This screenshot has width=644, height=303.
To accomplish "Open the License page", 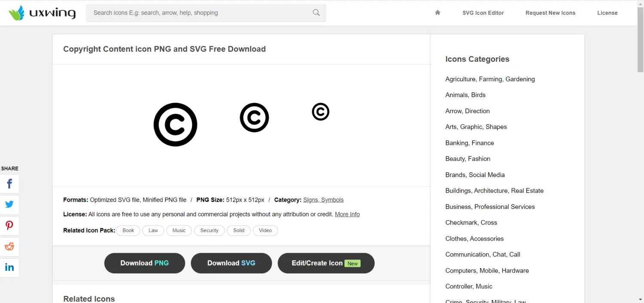I will [x=607, y=13].
